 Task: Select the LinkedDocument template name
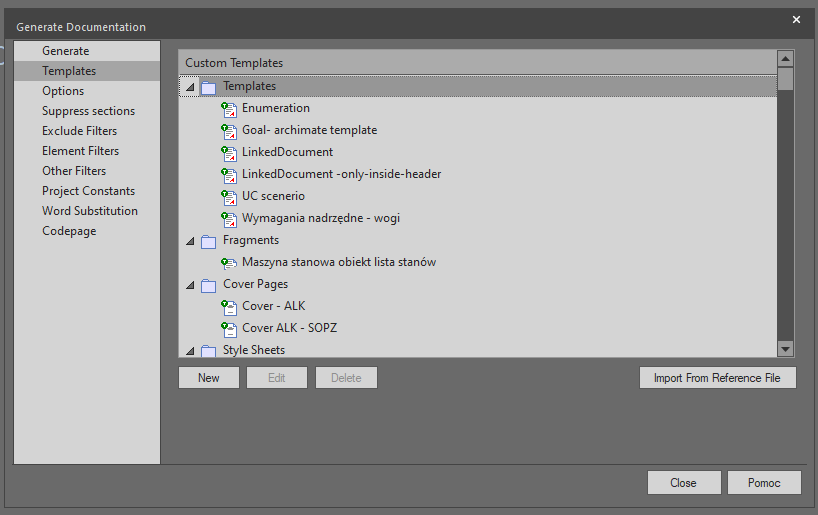287,152
